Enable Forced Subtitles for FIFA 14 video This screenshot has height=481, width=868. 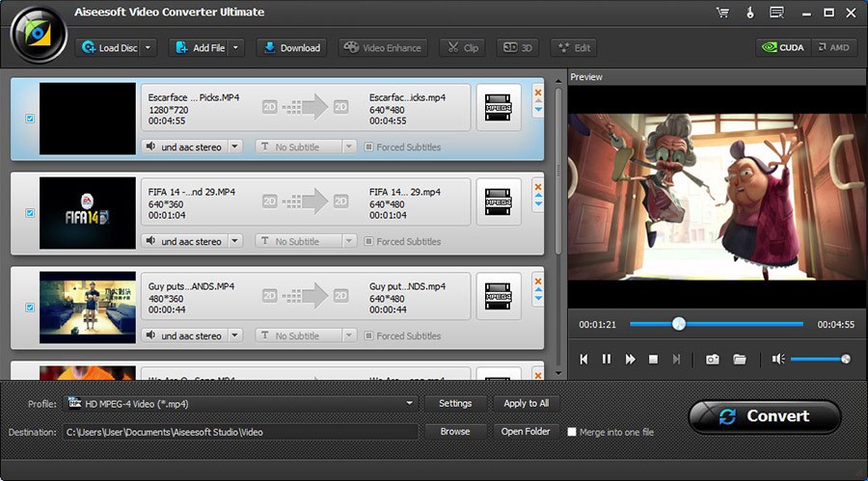368,241
